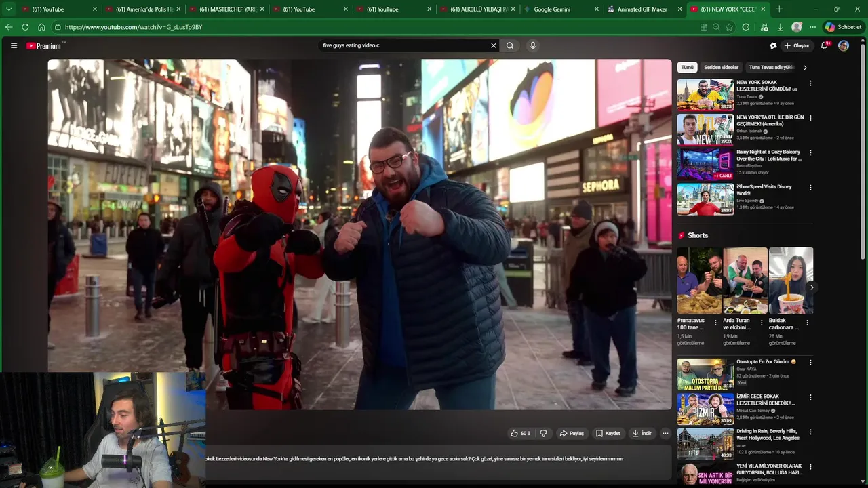
Task: Select the Tuna Tavus adlı yükle chip
Action: pyautogui.click(x=771, y=68)
